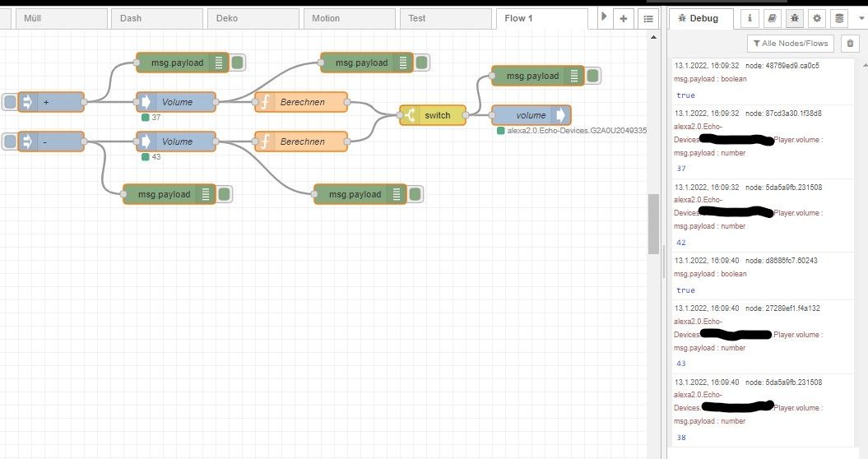868x459 pixels.
Task: Select the debug message value 37 in the sidebar
Action: point(681,169)
